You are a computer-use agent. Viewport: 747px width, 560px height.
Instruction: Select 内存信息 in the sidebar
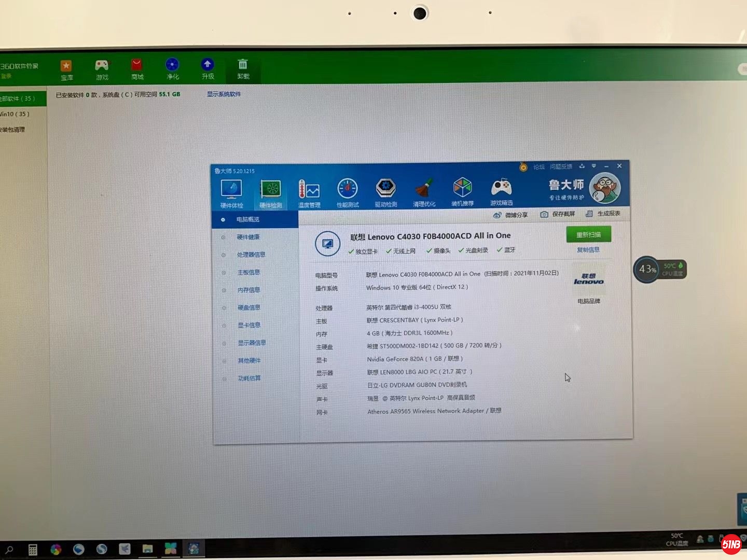(x=249, y=290)
